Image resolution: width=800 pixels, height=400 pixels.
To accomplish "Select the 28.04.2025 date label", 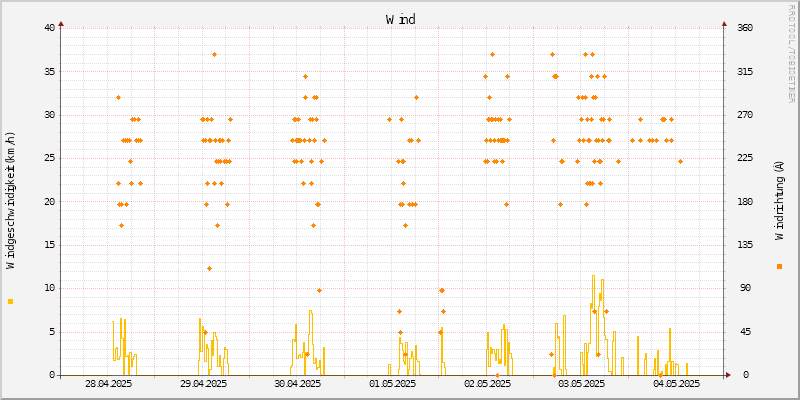I will pyautogui.click(x=108, y=384).
